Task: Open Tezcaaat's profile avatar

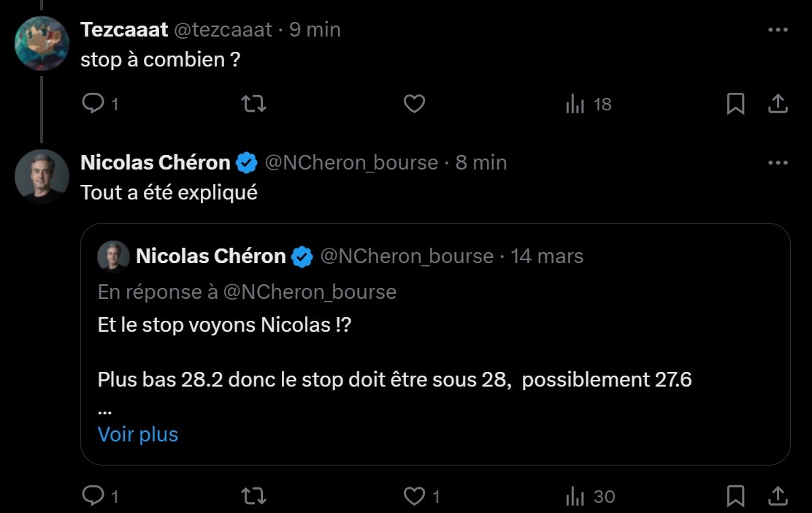Action: tap(42, 43)
